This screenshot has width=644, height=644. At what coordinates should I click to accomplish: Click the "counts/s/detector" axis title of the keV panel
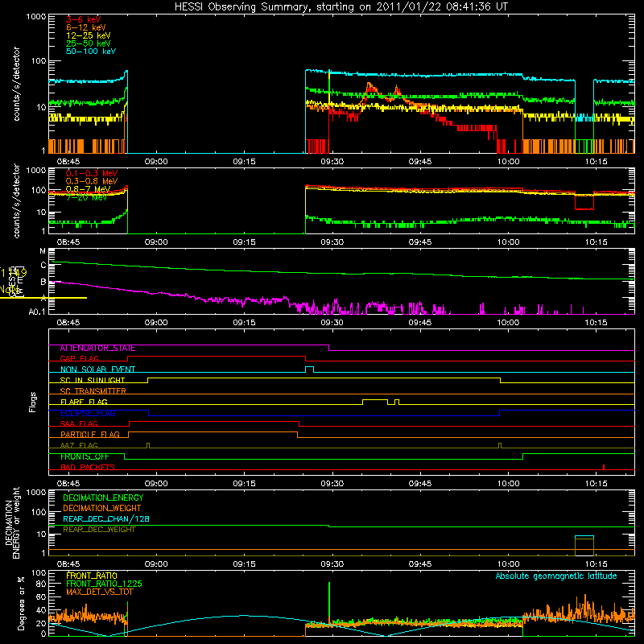pyautogui.click(x=16, y=84)
